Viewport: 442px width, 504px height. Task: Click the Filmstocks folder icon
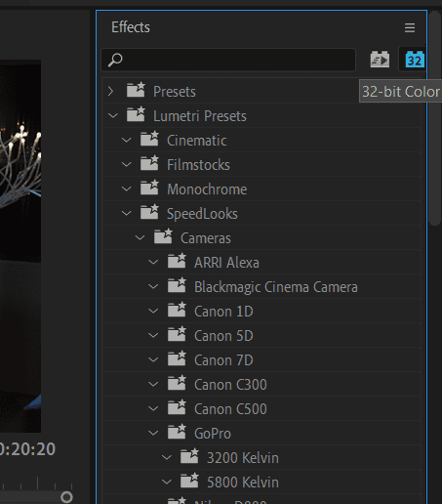[x=149, y=163]
